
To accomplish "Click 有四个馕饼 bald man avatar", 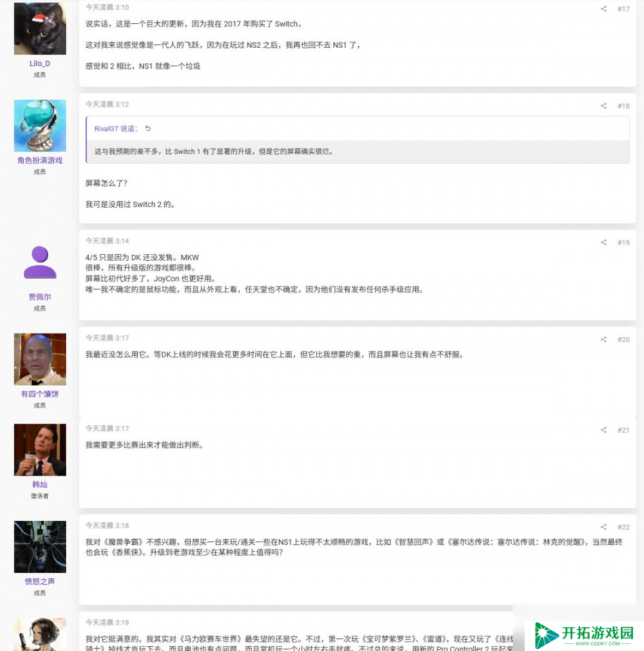I will pyautogui.click(x=40, y=360).
